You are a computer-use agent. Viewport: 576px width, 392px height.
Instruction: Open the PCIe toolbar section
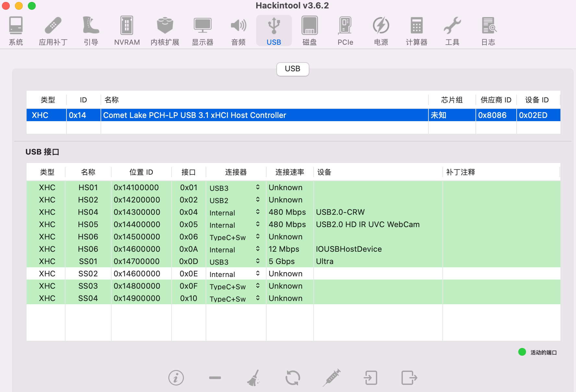345,31
